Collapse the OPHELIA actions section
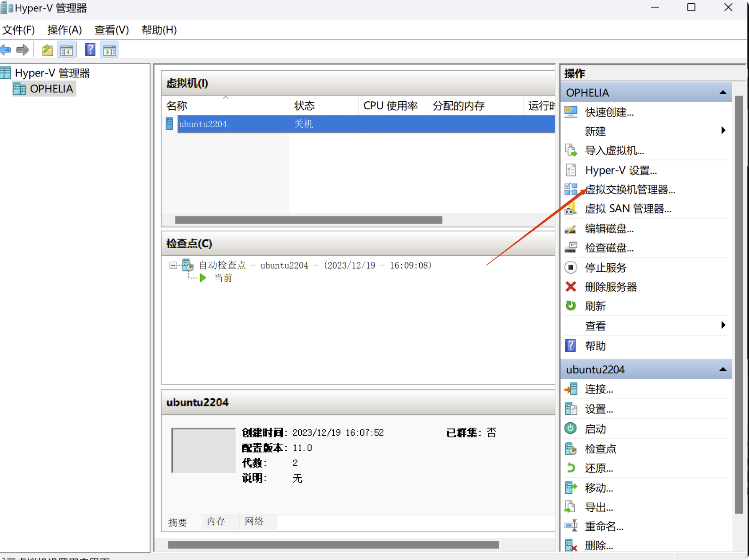The image size is (749, 560). click(723, 92)
